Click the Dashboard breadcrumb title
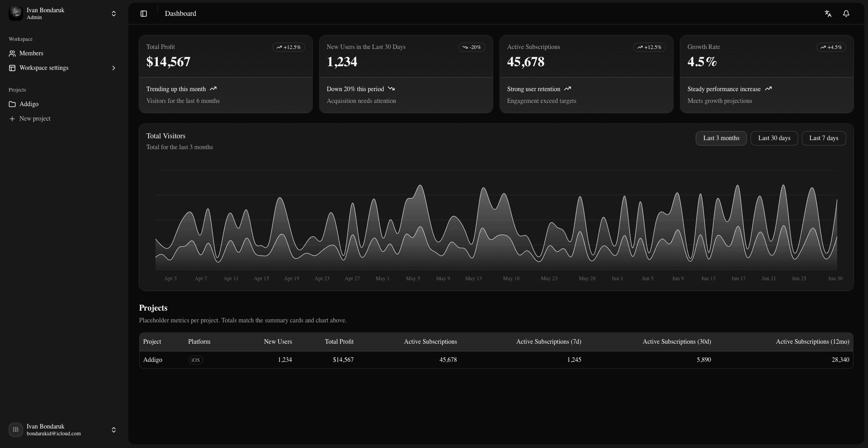868x448 pixels. [180, 14]
